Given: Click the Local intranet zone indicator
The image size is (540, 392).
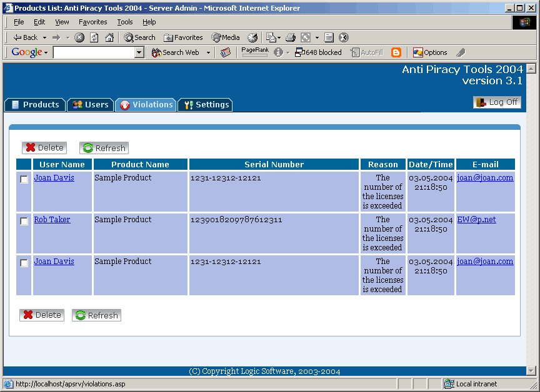Looking at the screenshot, I should (x=471, y=384).
